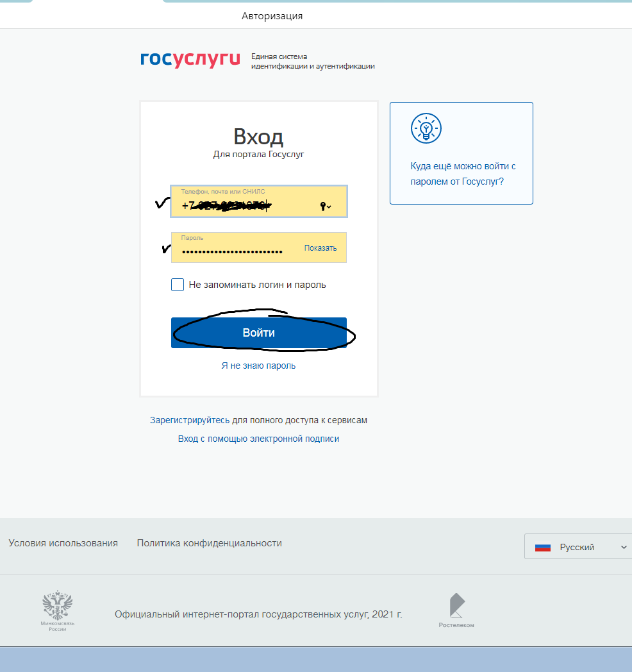Image resolution: width=632 pixels, height=672 pixels.
Task: Click the Госуслуги logo
Action: click(190, 60)
